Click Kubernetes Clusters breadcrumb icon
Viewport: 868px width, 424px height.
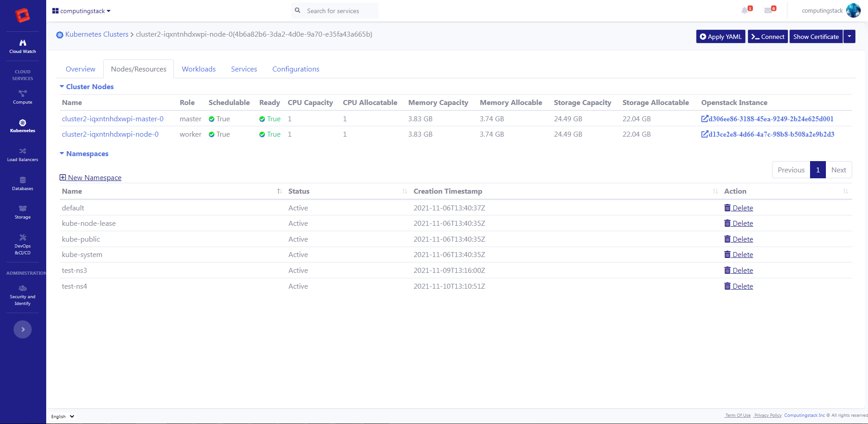(x=60, y=35)
